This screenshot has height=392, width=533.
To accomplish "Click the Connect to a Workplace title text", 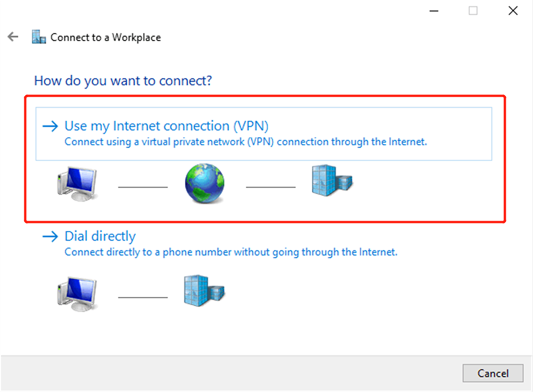I will 105,37.
